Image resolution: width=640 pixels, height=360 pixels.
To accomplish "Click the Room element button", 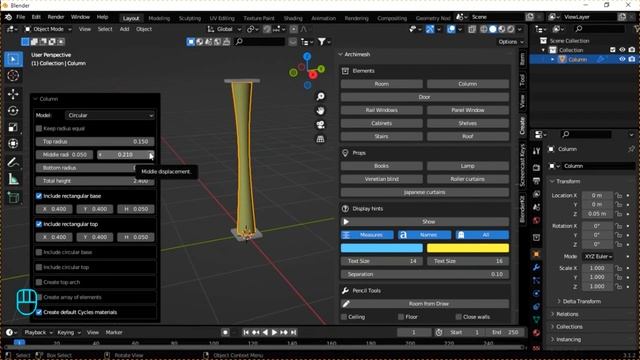I will pos(382,84).
